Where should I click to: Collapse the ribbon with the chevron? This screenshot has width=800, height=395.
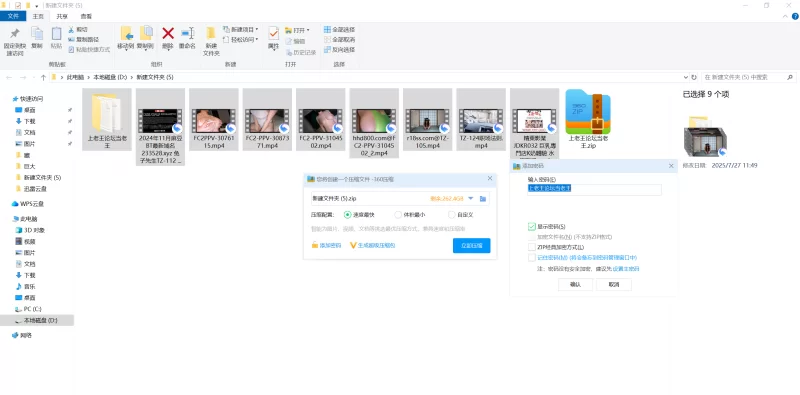pos(785,16)
